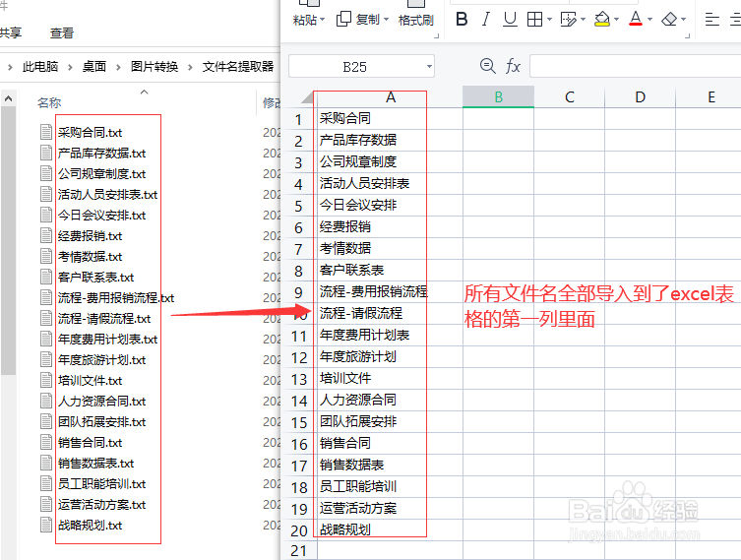The image size is (741, 560).
Task: Select column B header
Action: point(499,96)
